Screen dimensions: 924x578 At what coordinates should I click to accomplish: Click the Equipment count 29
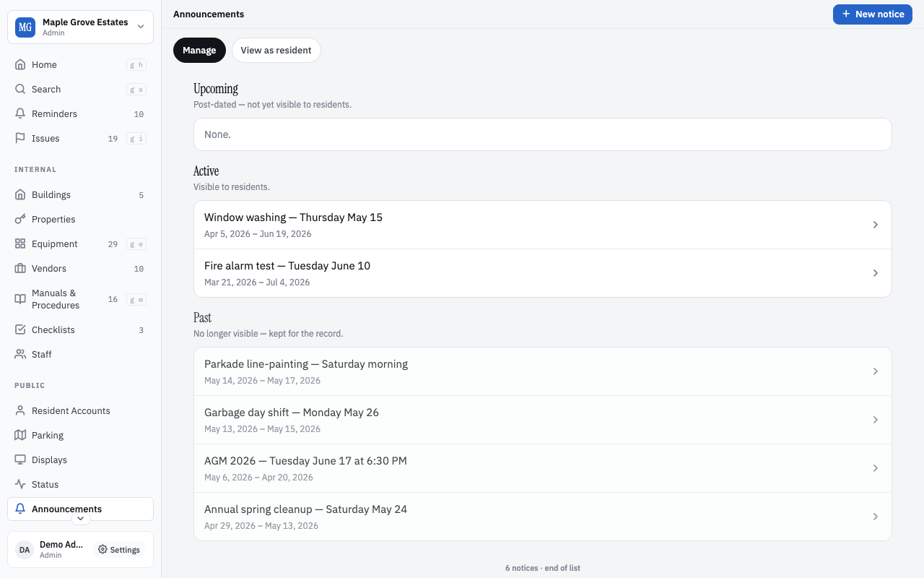coord(113,244)
